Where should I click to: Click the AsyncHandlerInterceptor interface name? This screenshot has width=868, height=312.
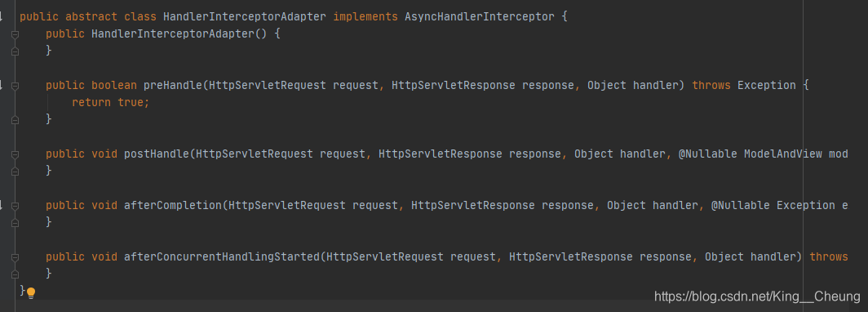coord(480,16)
